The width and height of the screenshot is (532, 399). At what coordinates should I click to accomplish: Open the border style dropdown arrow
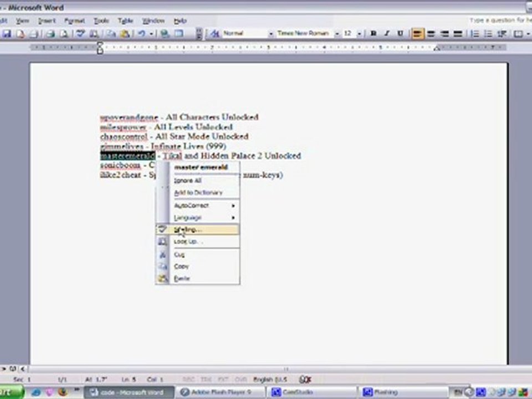tap(528, 34)
